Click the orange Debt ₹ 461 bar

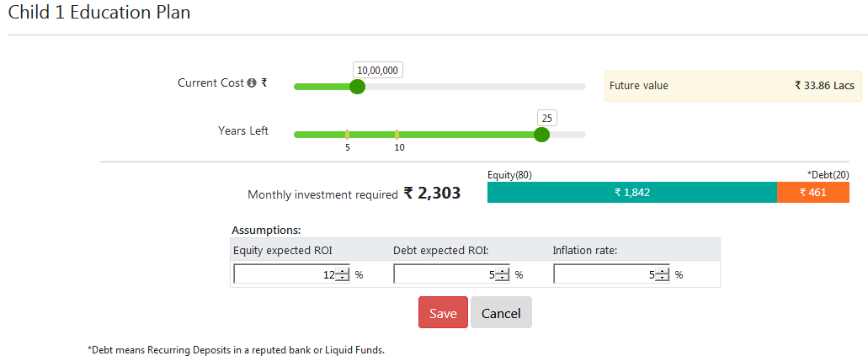click(812, 193)
